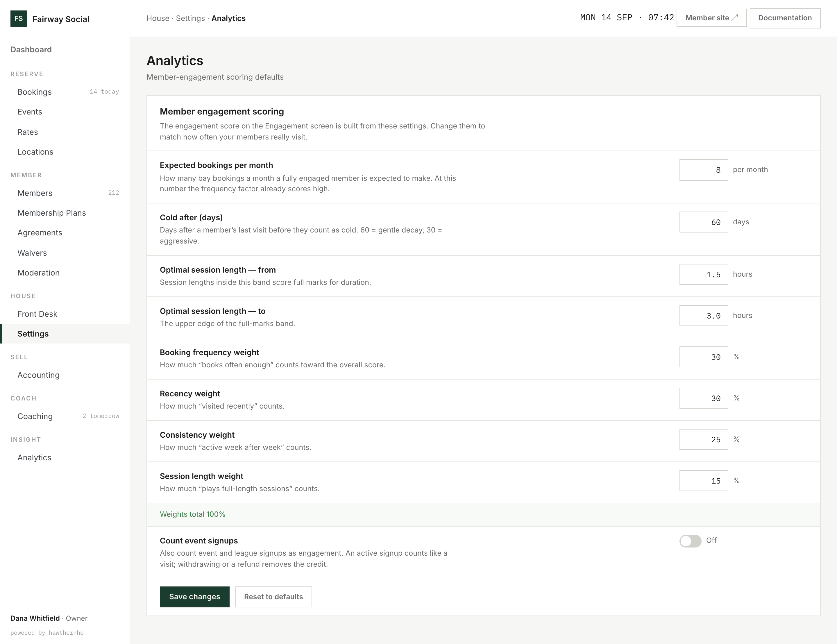Click Fairway Social club name

[61, 19]
